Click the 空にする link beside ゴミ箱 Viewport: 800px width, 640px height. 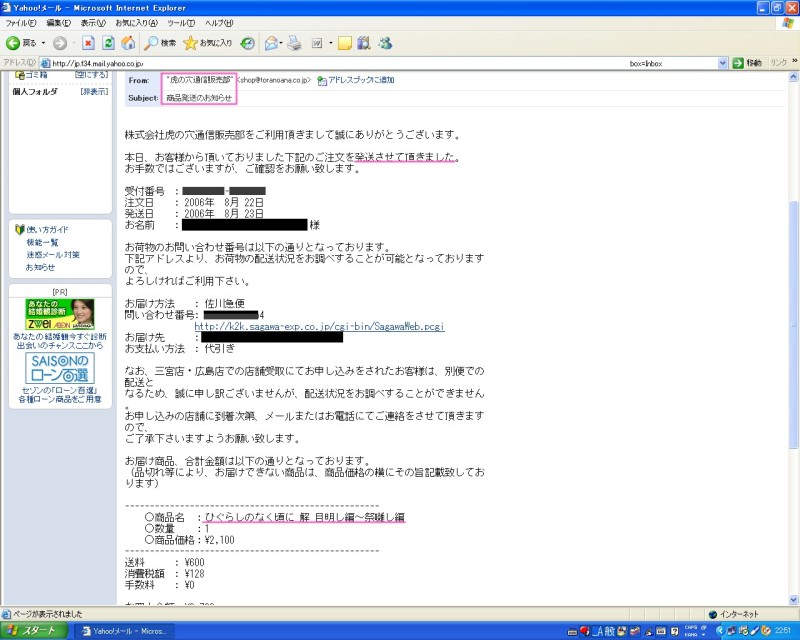tap(92, 75)
